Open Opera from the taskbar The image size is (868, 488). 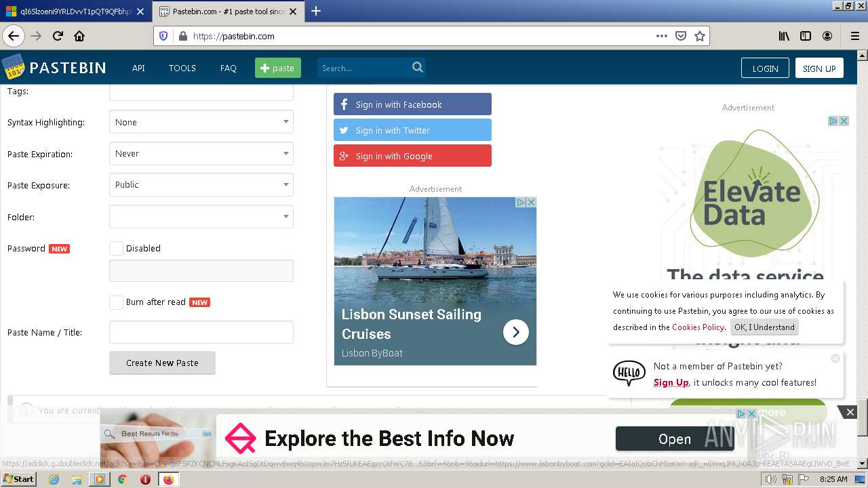point(145,479)
